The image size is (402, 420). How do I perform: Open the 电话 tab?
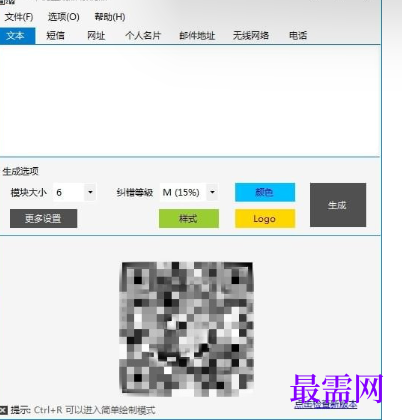click(x=298, y=36)
